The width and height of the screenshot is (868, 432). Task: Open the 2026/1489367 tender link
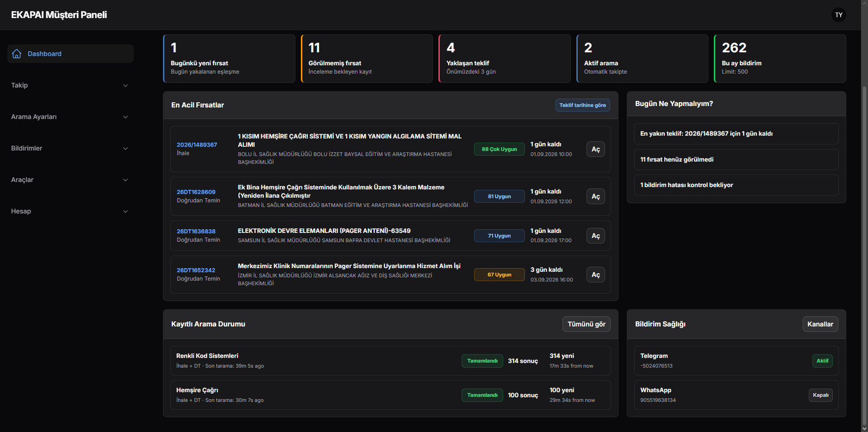pyautogui.click(x=197, y=145)
